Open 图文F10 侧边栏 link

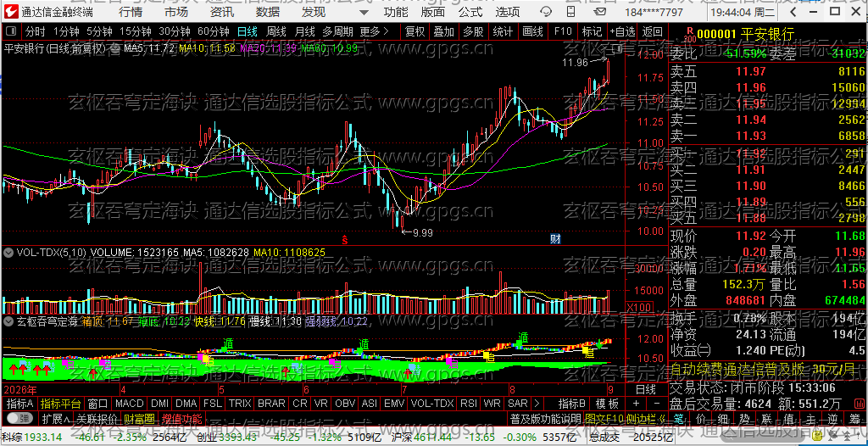tap(625, 418)
